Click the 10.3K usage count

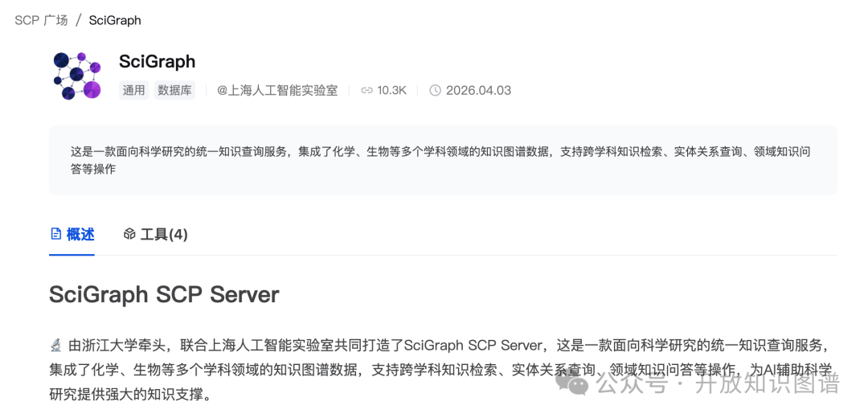point(392,90)
